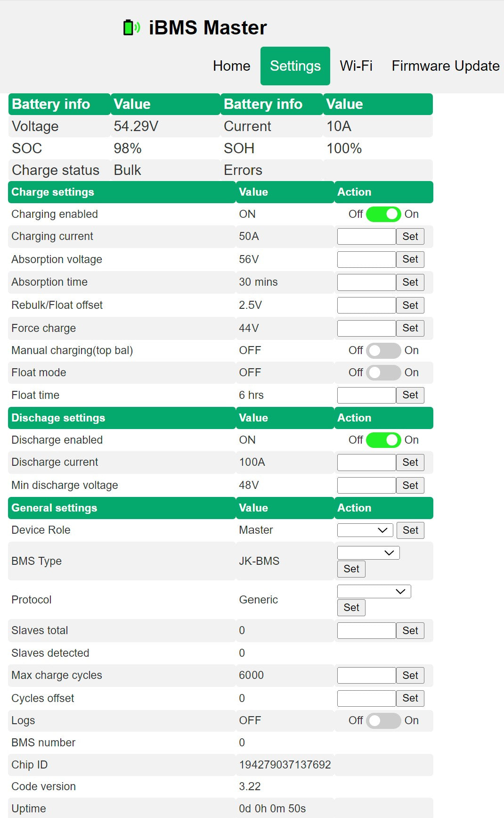
Task: Open the Home tab
Action: tap(231, 66)
